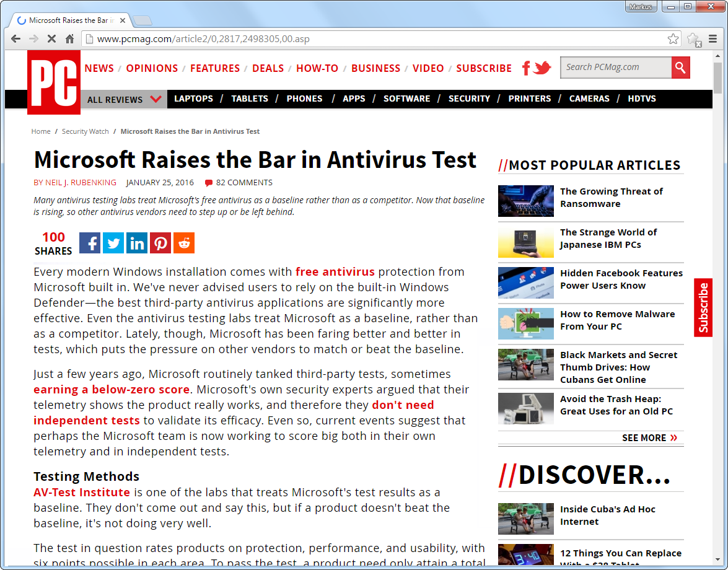The width and height of the screenshot is (728, 570).
Task: Click the page scrollbar up arrow
Action: (x=718, y=56)
